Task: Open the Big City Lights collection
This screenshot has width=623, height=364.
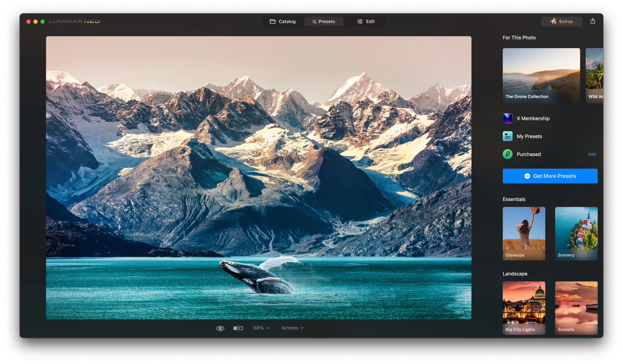Action: 524,308
